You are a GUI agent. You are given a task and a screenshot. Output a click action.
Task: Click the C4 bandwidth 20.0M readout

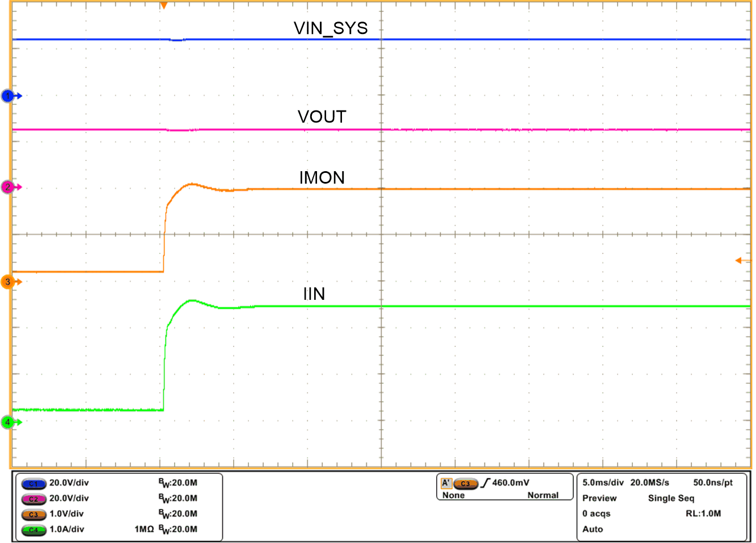point(178,529)
